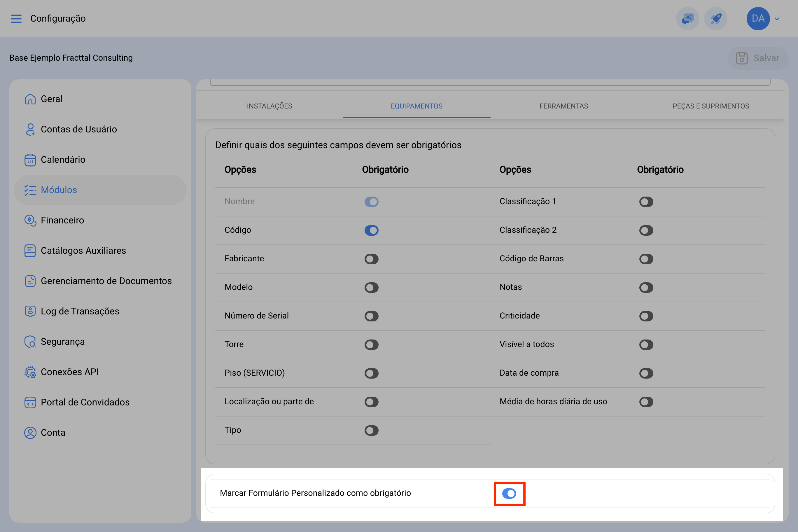Click the Gerenciamento de Documentos file icon
Image resolution: width=798 pixels, height=532 pixels.
click(x=30, y=281)
